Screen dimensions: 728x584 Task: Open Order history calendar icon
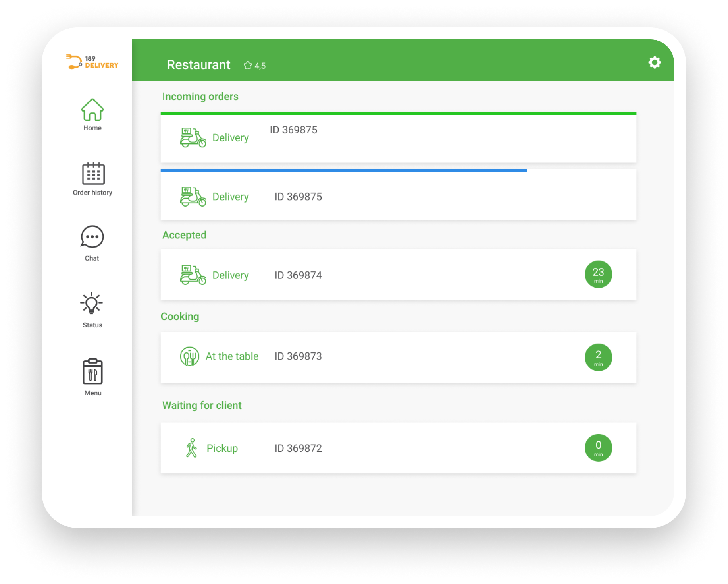[x=93, y=174]
